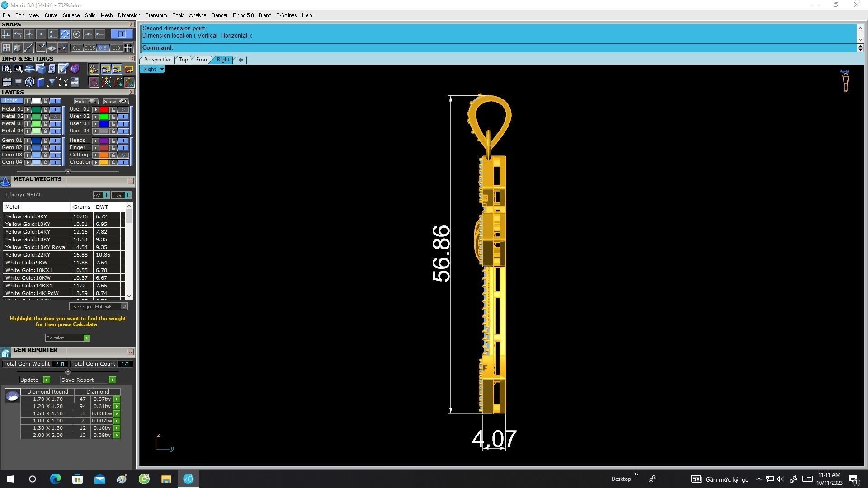Toggle the center snap icon
868x488 pixels.
coord(76,34)
